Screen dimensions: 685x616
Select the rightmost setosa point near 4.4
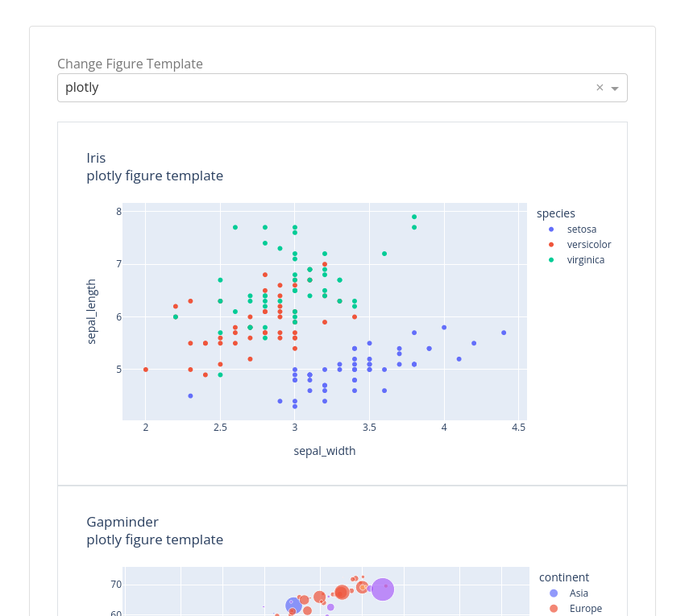(x=504, y=333)
